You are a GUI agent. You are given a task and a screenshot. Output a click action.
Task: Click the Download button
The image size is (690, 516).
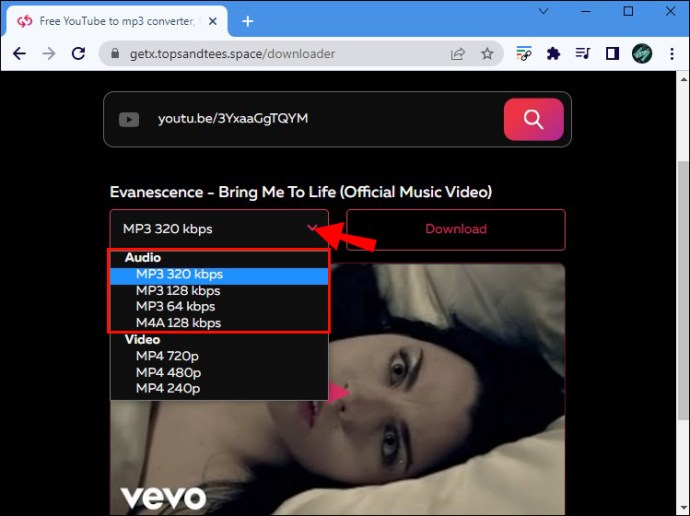coord(456,229)
